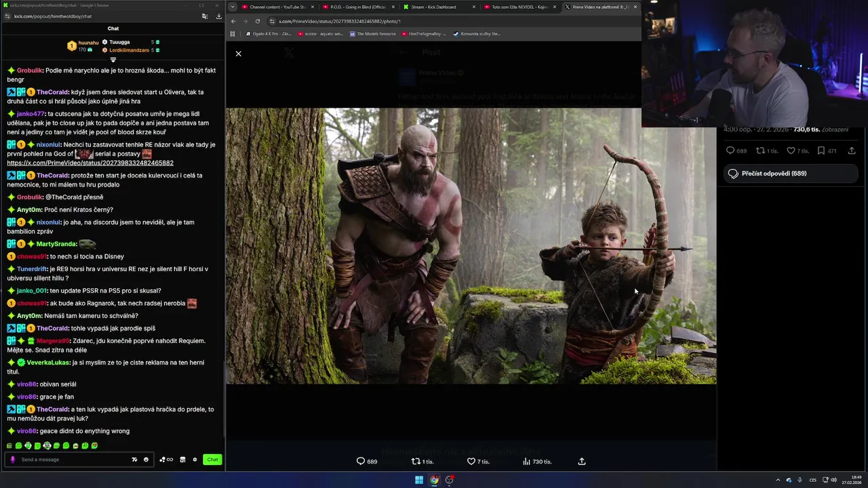Image resolution: width=868 pixels, height=488 pixels.
Task: Open channel points icon with infinity symbol
Action: click(166, 460)
